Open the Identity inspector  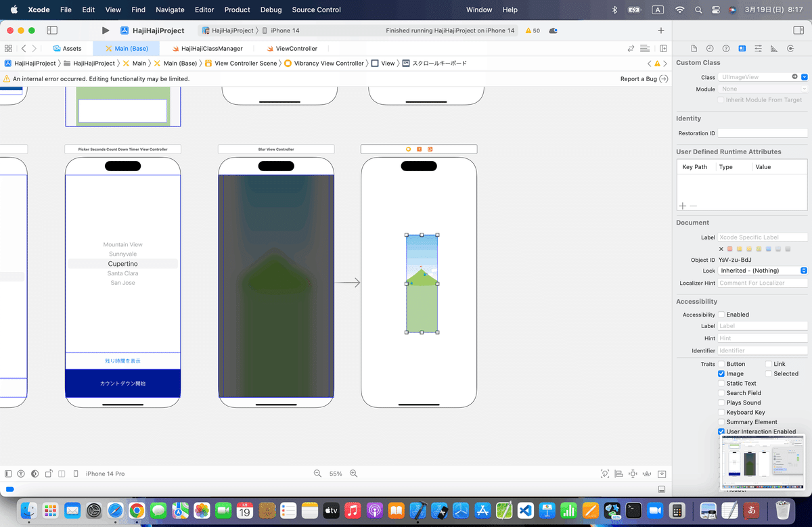point(742,49)
